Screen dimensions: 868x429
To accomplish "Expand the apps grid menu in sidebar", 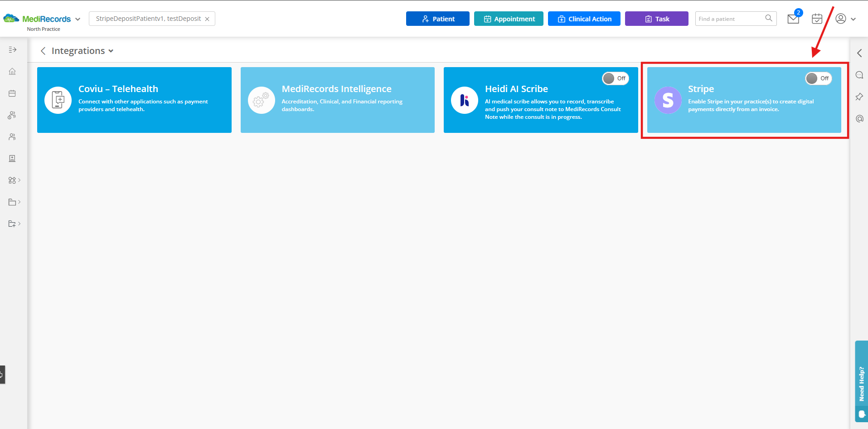I will (15, 180).
